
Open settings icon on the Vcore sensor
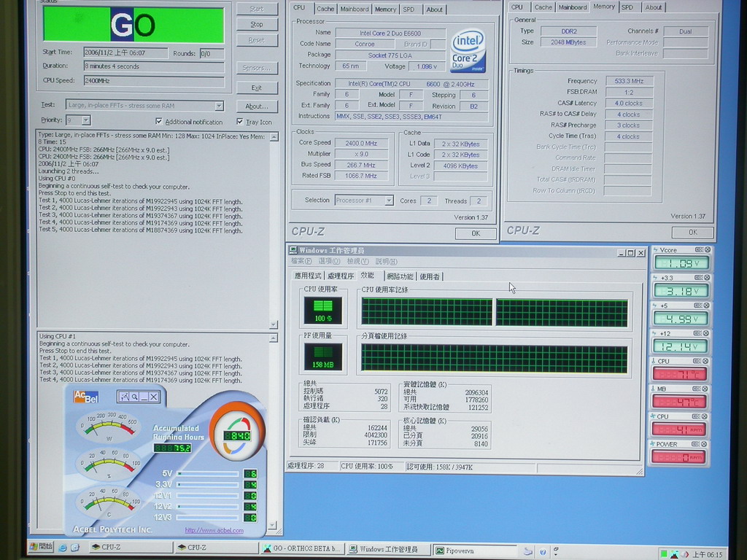click(699, 249)
